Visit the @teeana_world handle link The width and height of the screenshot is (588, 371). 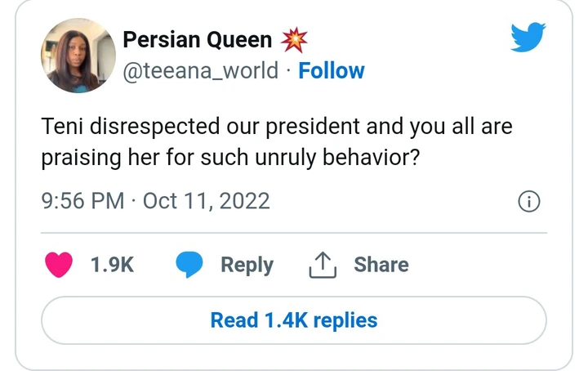[200, 71]
